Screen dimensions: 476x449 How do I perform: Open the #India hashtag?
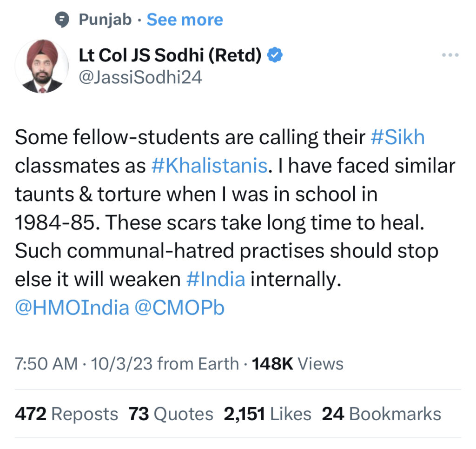click(215, 279)
